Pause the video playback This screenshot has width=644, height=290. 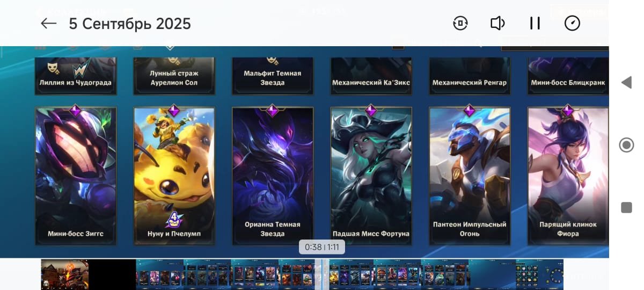(x=535, y=23)
